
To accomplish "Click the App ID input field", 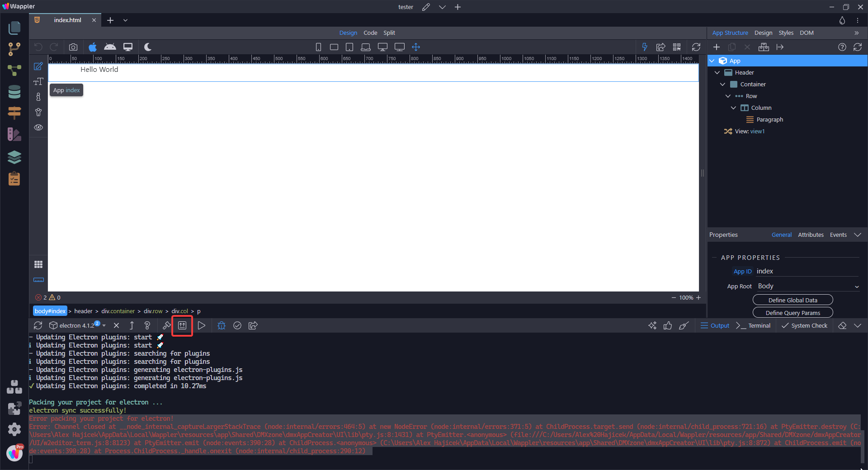I will click(x=807, y=272).
